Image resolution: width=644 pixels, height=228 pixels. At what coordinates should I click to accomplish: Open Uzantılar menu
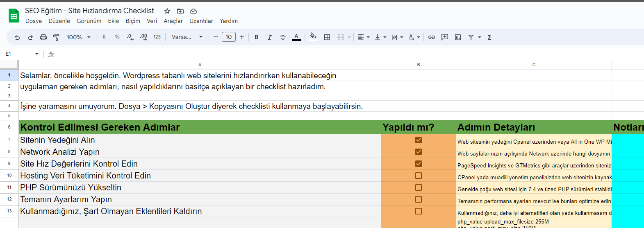[x=201, y=21]
